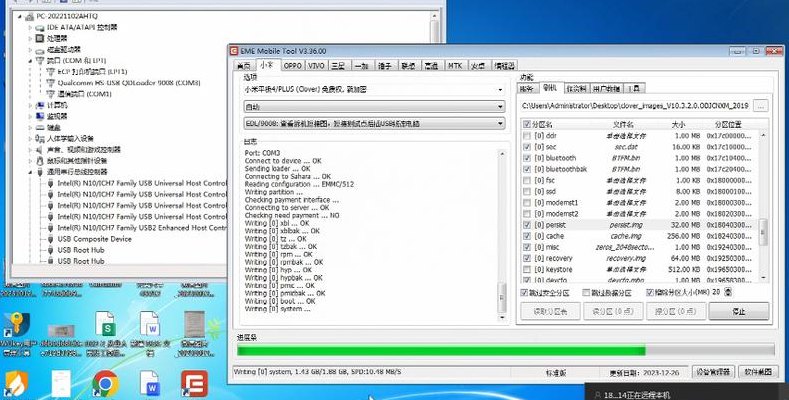
Task: Click the firmware folder path field
Action: pos(636,106)
